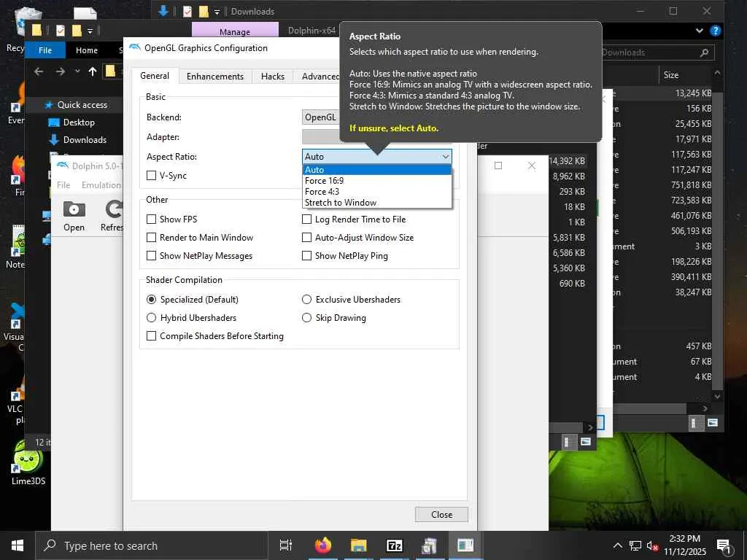Open network status tray icon
Image resolution: width=747 pixels, height=560 pixels.
click(x=635, y=545)
